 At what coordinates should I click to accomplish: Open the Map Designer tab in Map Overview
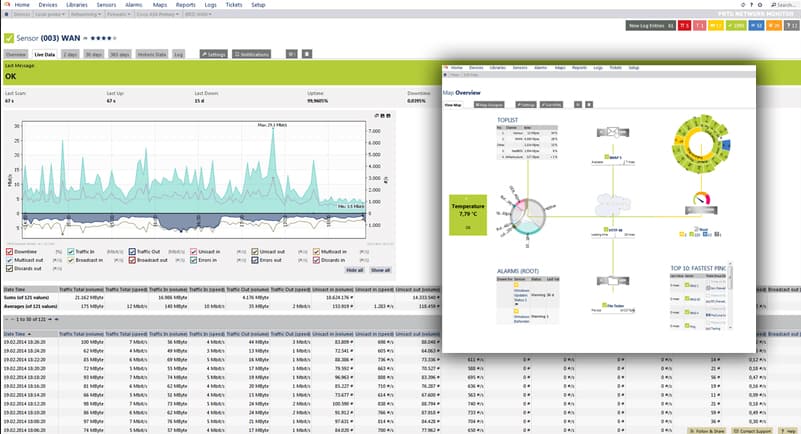(x=489, y=105)
